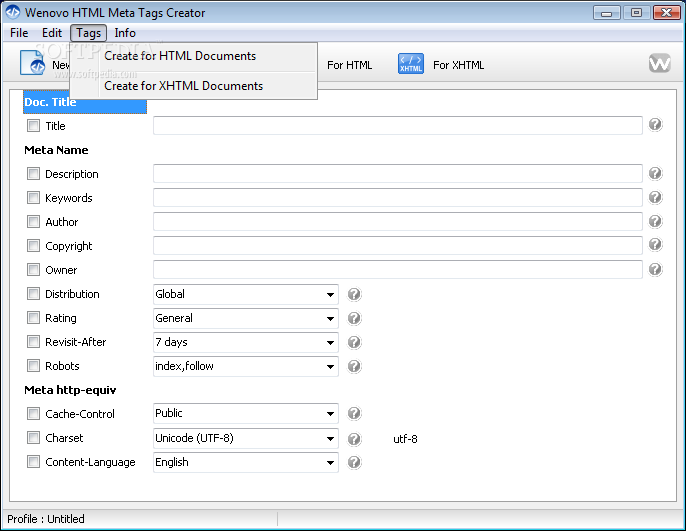
Task: Close the open Tags menu
Action: coord(88,33)
